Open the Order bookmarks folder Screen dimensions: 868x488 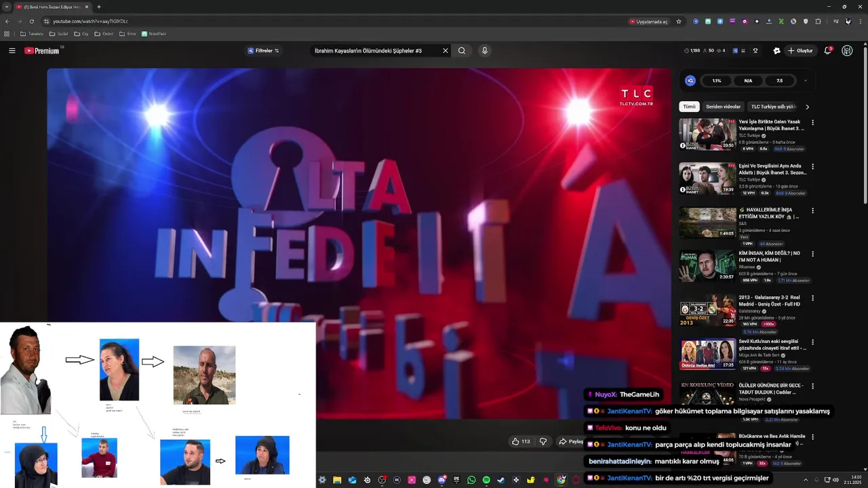point(104,34)
